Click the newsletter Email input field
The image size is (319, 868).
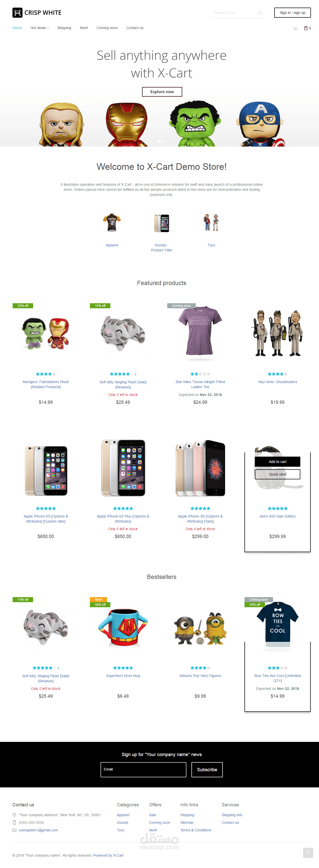pos(143,769)
